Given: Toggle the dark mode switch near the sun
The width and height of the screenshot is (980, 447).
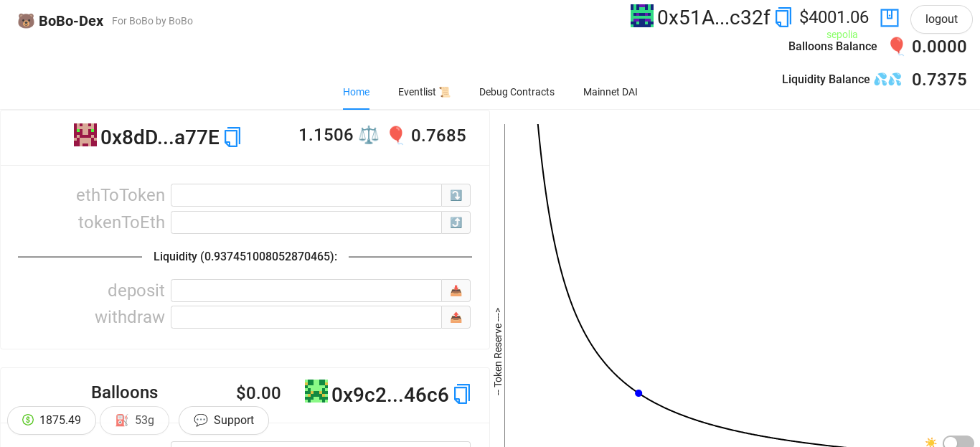Looking at the screenshot, I should [958, 443].
